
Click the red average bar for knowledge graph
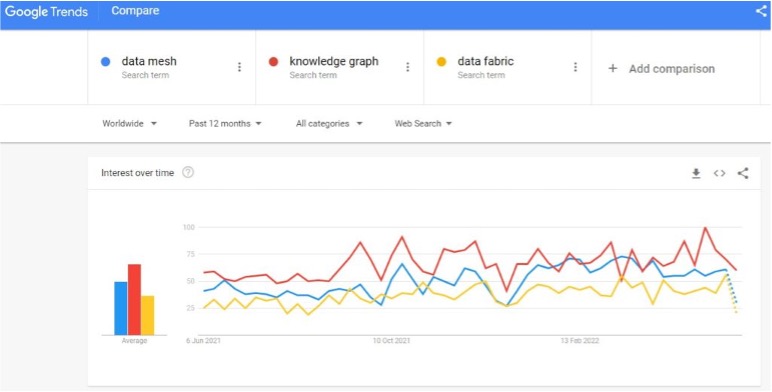point(134,299)
